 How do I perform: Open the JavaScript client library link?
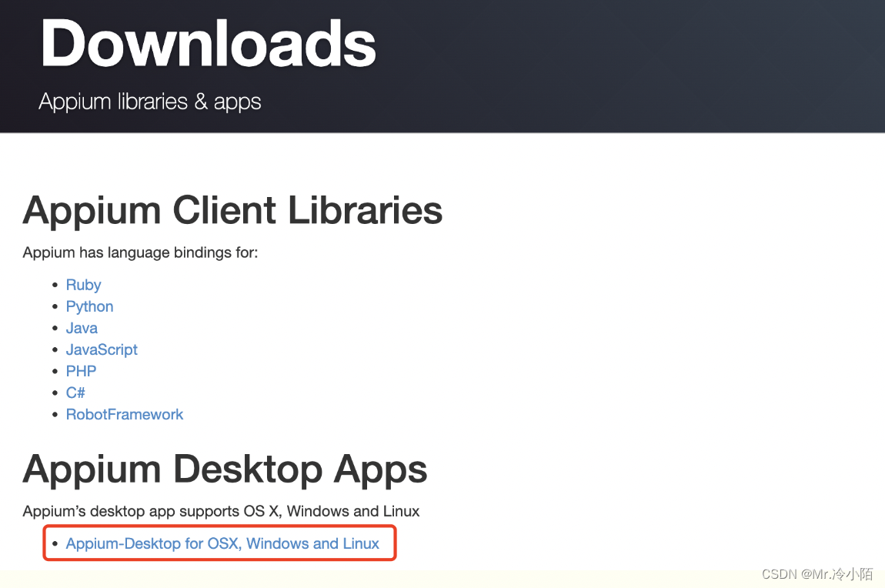[x=102, y=350]
